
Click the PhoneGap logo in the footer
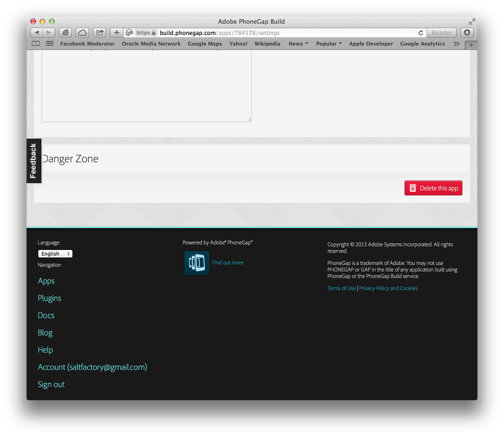coord(197,262)
